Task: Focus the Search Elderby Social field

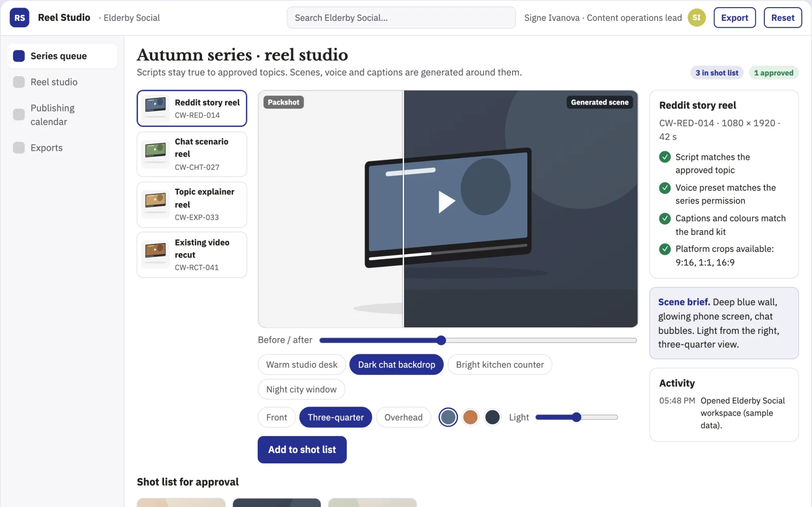Action: pos(401,18)
